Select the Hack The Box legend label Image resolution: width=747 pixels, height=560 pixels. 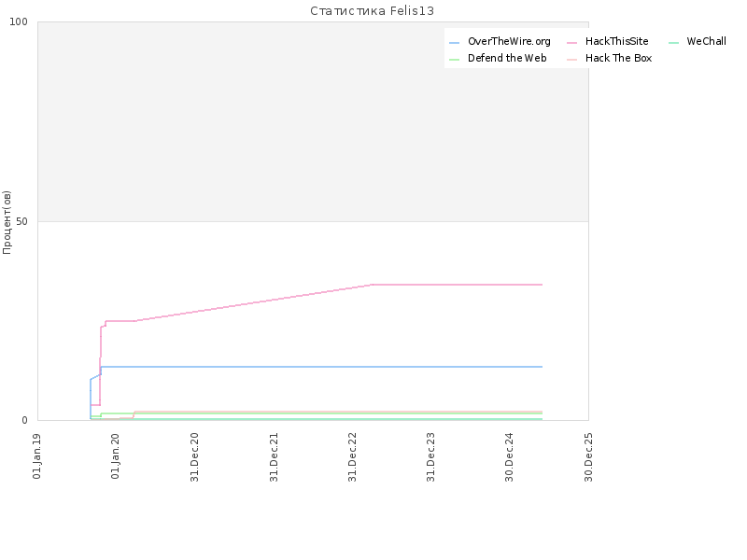click(618, 58)
